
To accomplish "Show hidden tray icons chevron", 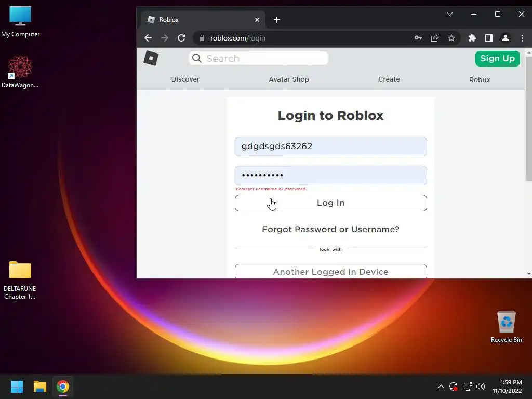I will coord(441,386).
